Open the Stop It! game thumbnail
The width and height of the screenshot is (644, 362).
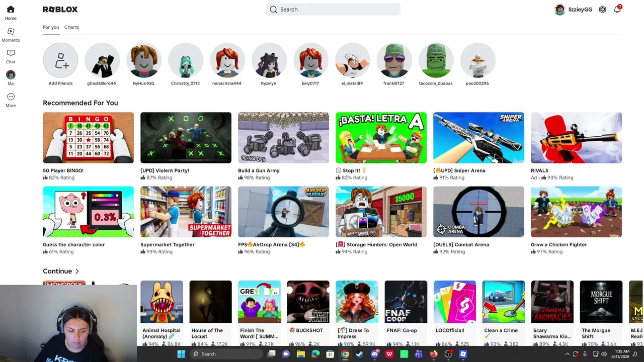click(381, 138)
